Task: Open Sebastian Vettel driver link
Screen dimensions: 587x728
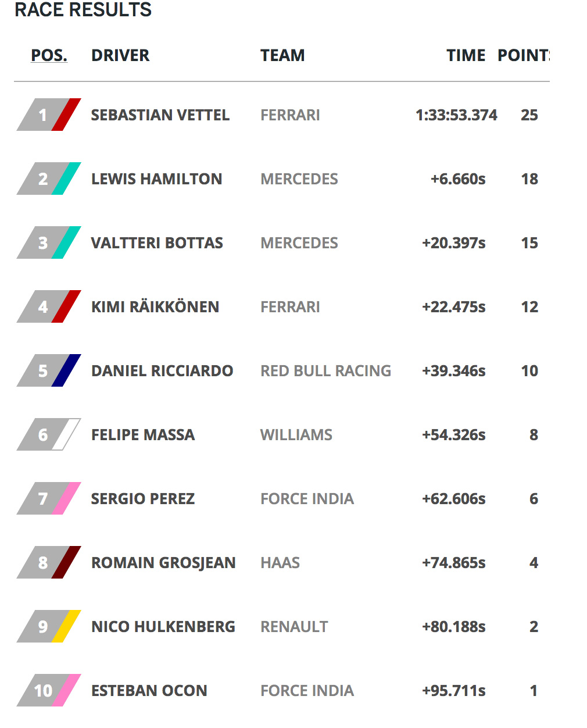Action: coord(160,115)
